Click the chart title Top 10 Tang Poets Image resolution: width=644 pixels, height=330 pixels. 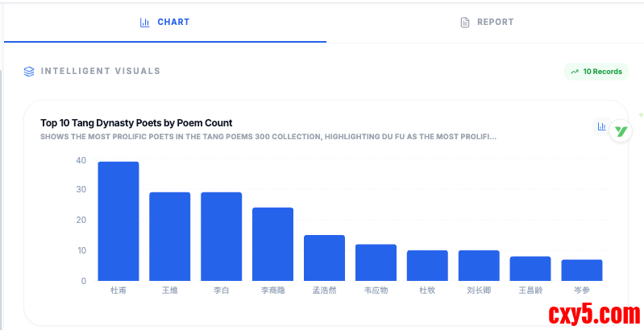point(136,123)
